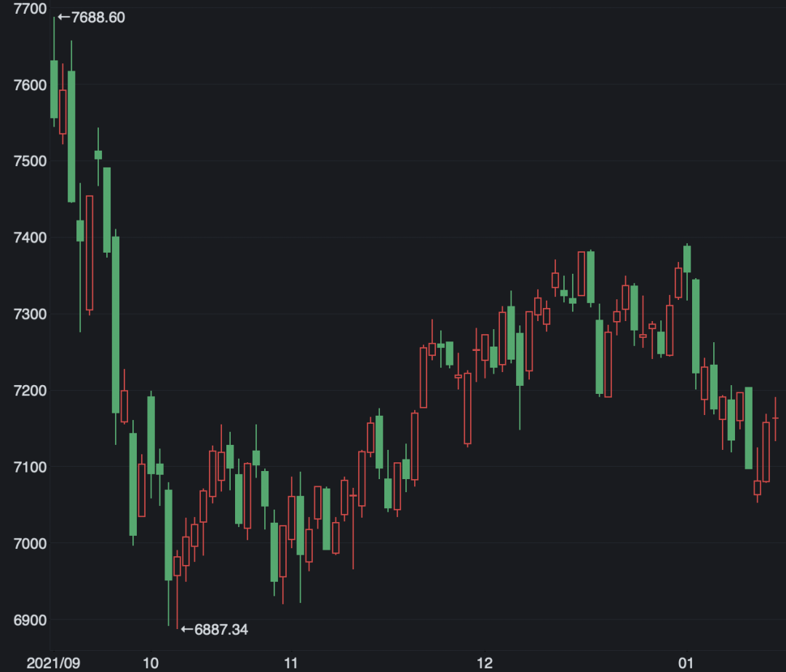Click the month 01 date axis label
The height and width of the screenshot is (672, 786).
(686, 663)
